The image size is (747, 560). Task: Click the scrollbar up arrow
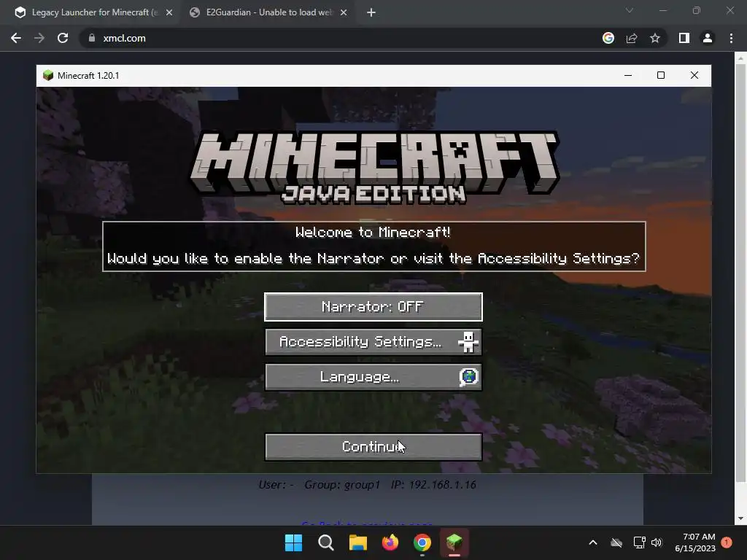740,58
